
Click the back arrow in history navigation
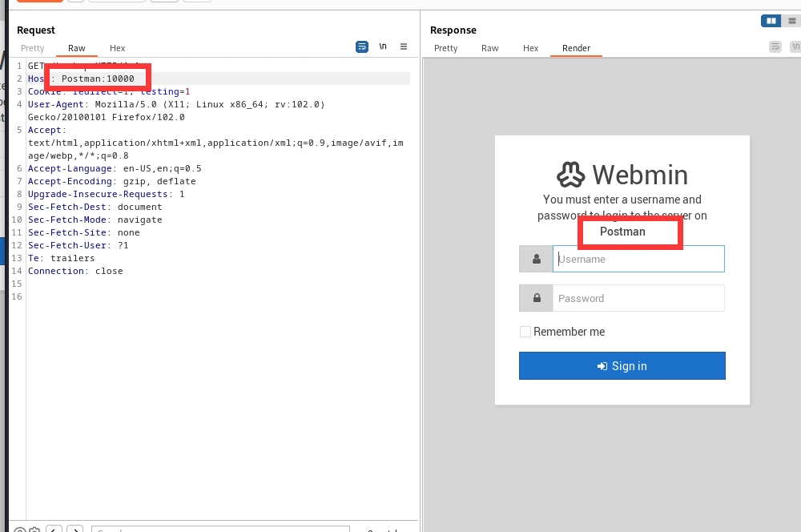pos(54,529)
